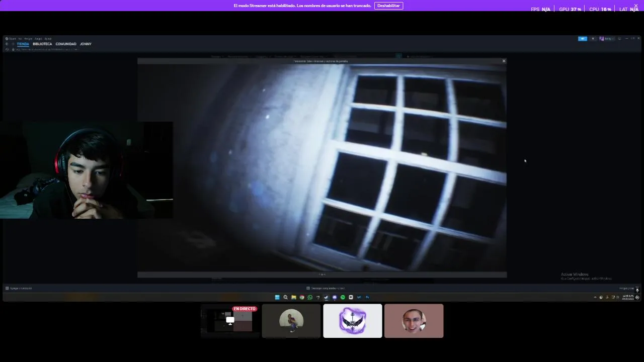The width and height of the screenshot is (644, 362).
Task: Open the BIBLIOTECA tab in Steam
Action: 42,44
